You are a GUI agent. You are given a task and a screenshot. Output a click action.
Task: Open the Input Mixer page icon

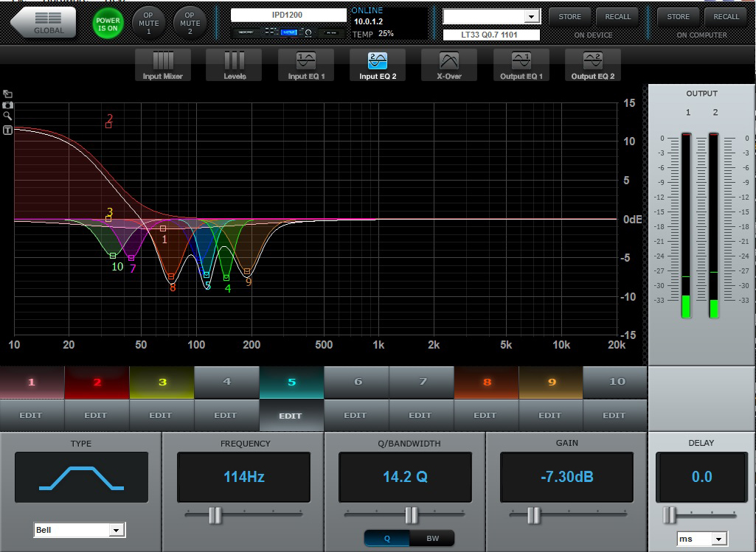click(x=163, y=65)
